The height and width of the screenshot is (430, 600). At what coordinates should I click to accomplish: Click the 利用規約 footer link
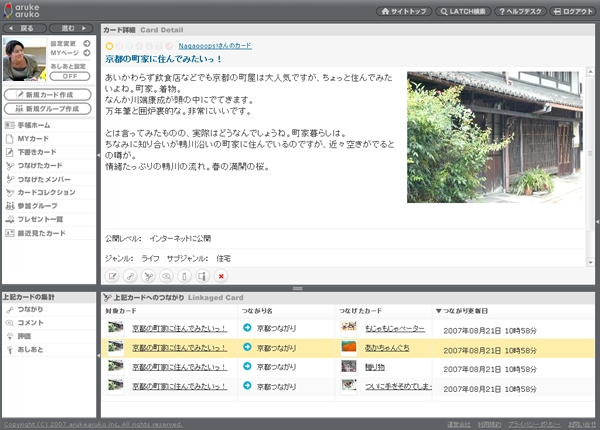489,424
